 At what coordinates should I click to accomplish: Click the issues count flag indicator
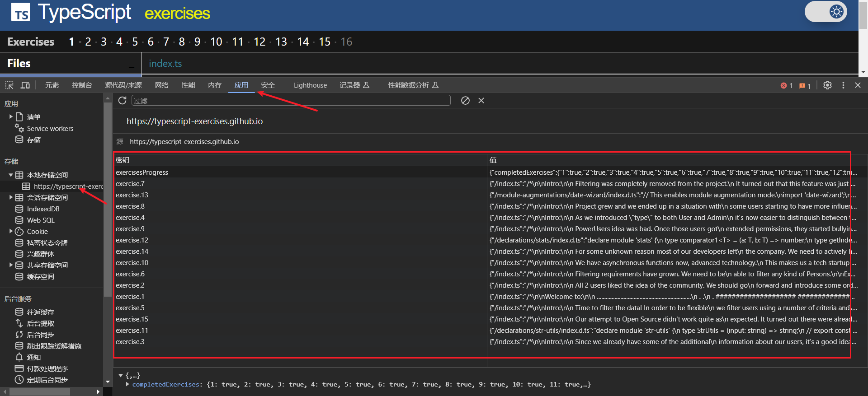805,86
